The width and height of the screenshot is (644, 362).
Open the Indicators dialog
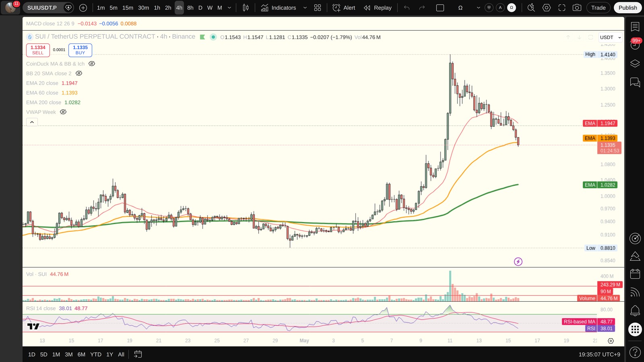click(x=278, y=8)
